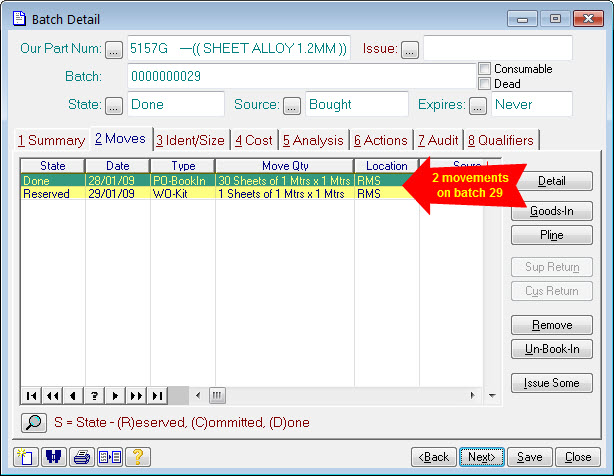Click the Detail button
The height and width of the screenshot is (476, 614).
(x=552, y=181)
